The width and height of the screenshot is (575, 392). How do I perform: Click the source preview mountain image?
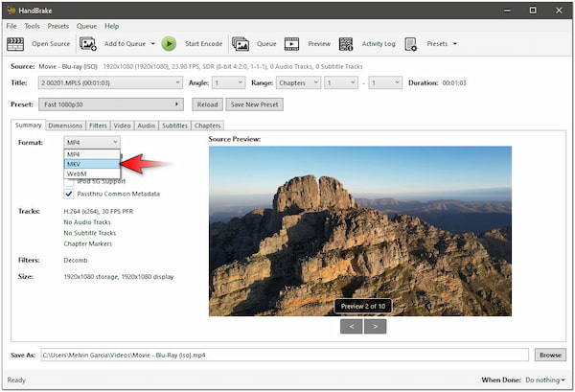coord(360,231)
